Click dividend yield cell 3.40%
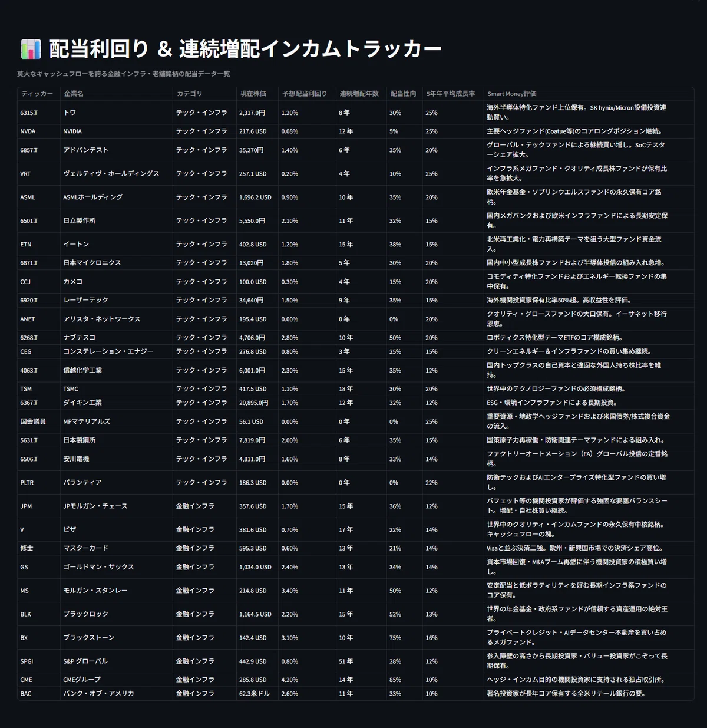The height and width of the screenshot is (728, 707). (308, 591)
